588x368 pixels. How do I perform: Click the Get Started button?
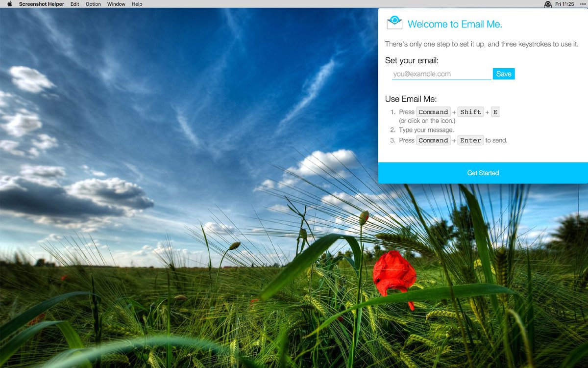click(x=483, y=173)
